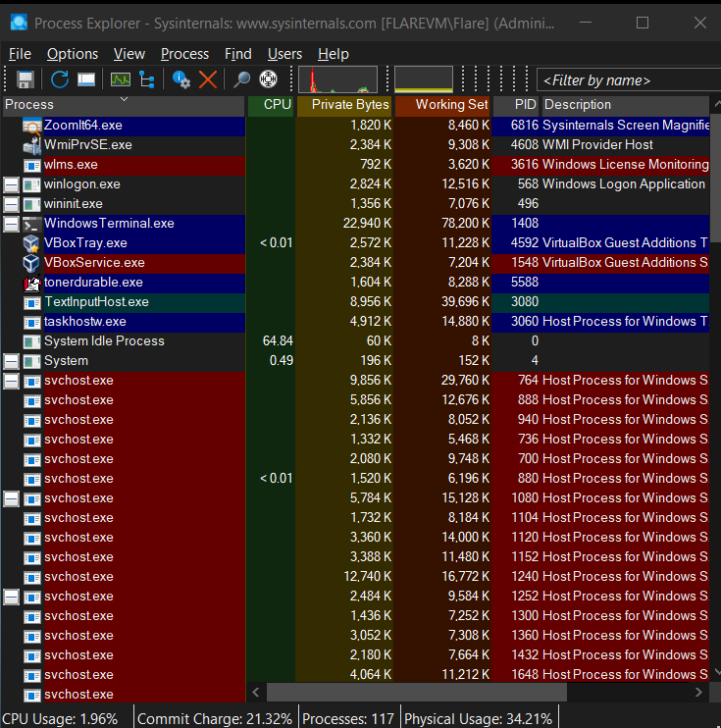
Task: Click the wlms.exe process icon
Action: [32, 165]
